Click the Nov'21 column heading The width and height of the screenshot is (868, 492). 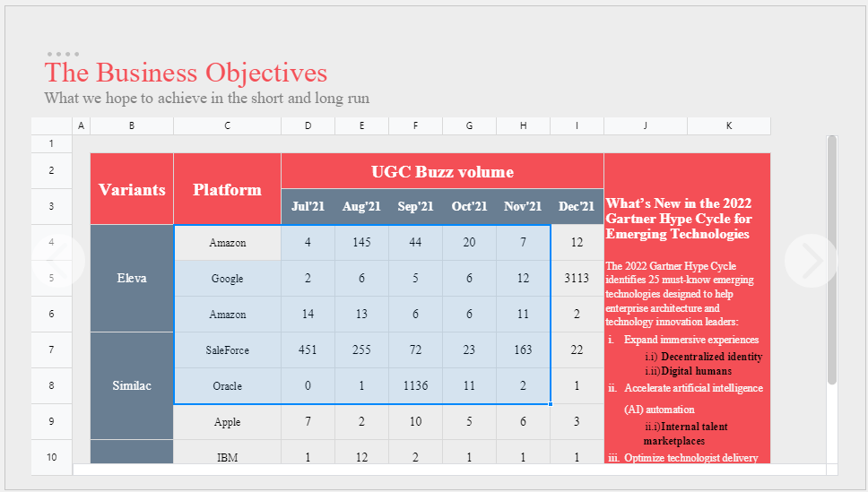pos(523,206)
